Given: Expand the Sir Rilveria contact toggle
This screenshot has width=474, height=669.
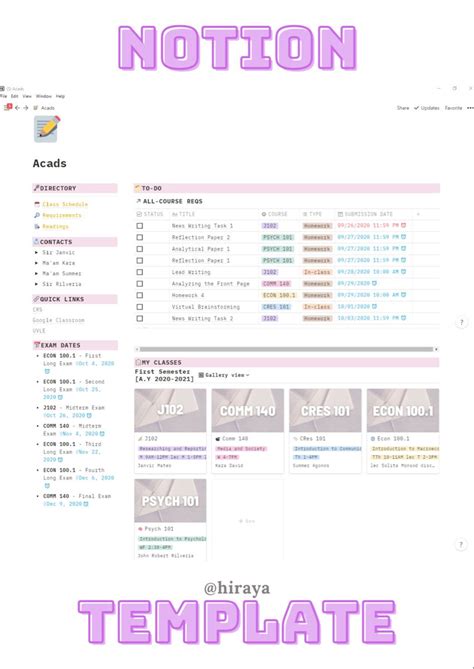Looking at the screenshot, I should tap(36, 284).
